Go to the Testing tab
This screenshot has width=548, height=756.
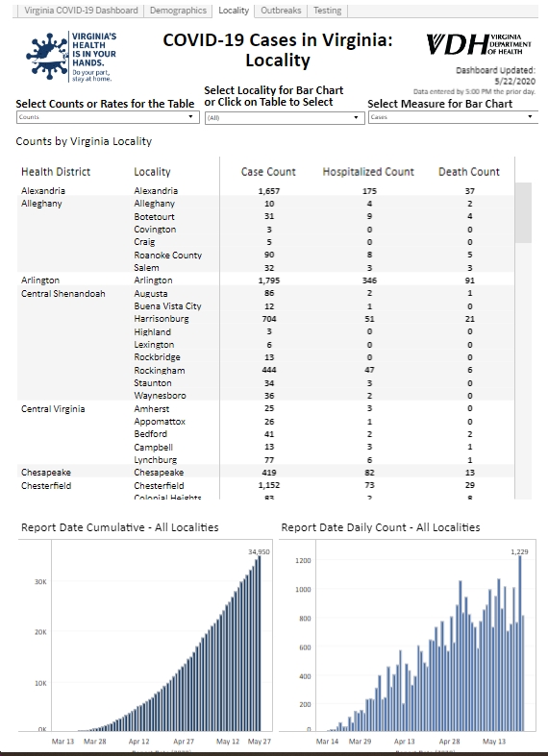(327, 11)
